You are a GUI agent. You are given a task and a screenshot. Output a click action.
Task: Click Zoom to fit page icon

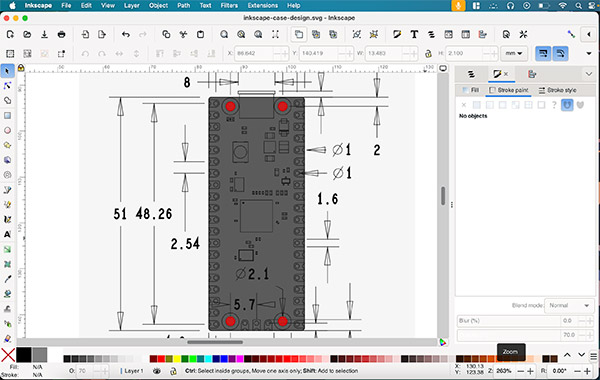pos(258,34)
